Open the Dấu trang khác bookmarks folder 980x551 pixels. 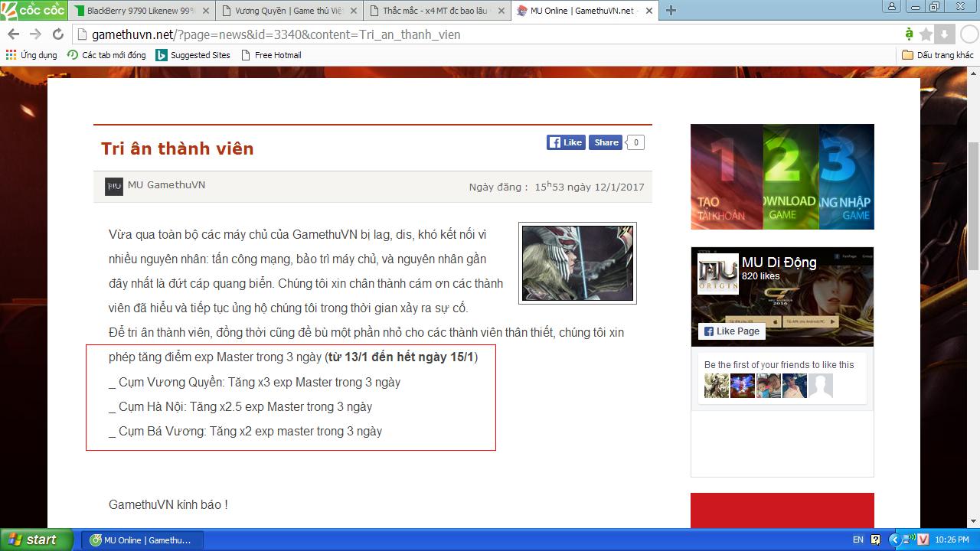point(938,55)
